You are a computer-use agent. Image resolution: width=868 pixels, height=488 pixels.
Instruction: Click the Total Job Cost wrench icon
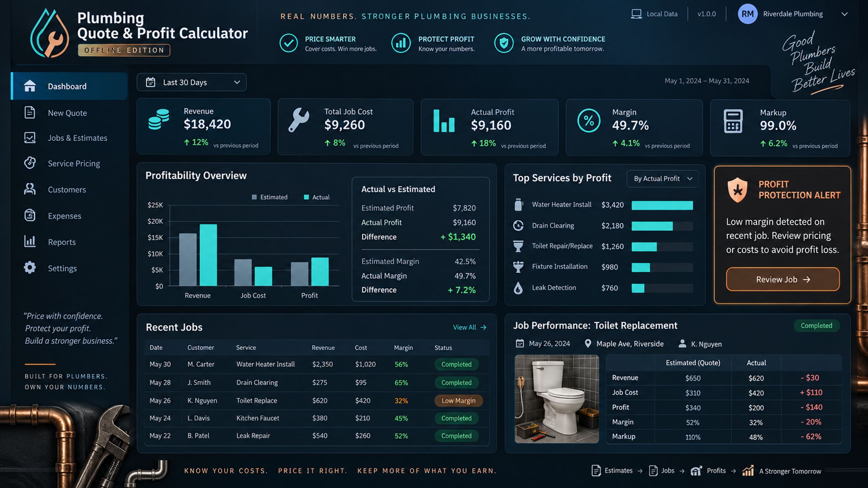click(299, 120)
